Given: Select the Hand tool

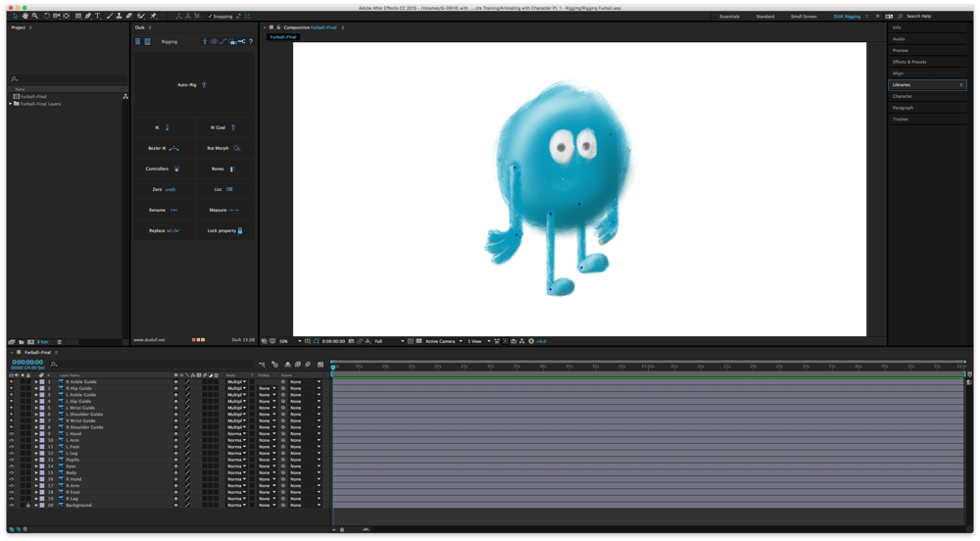Looking at the screenshot, I should (x=25, y=16).
